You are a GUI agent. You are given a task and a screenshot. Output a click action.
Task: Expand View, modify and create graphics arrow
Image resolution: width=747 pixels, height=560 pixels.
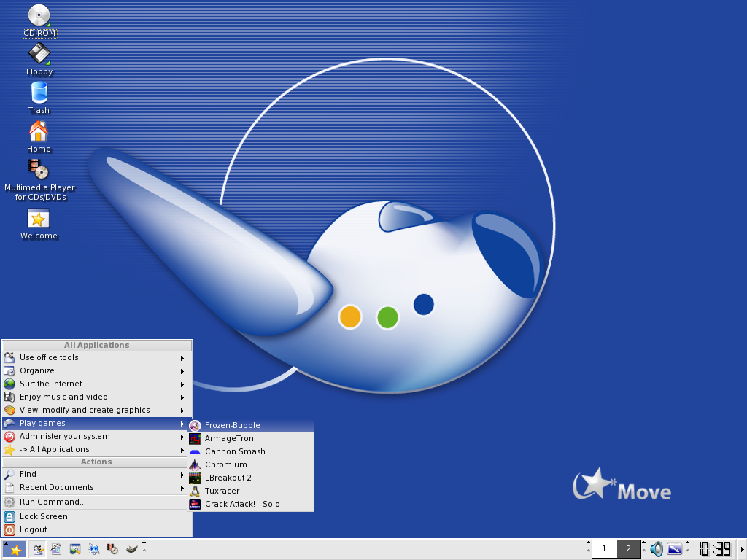[182, 411]
